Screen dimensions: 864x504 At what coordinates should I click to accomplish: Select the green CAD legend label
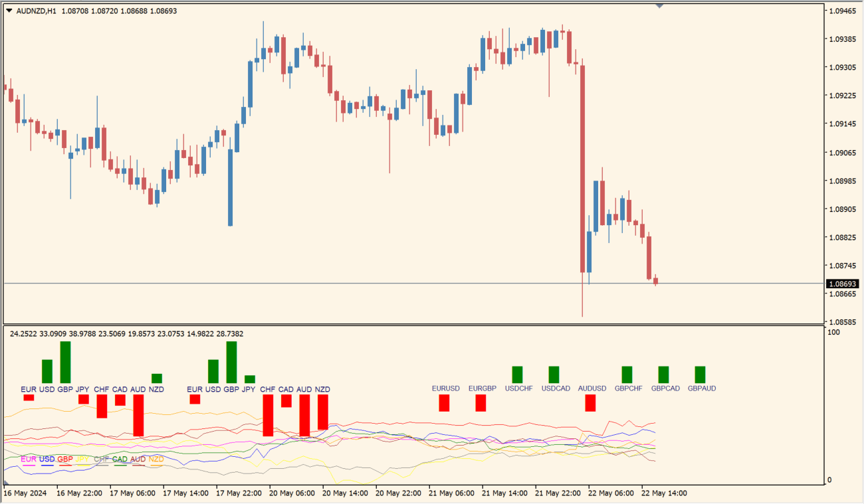coord(120,459)
